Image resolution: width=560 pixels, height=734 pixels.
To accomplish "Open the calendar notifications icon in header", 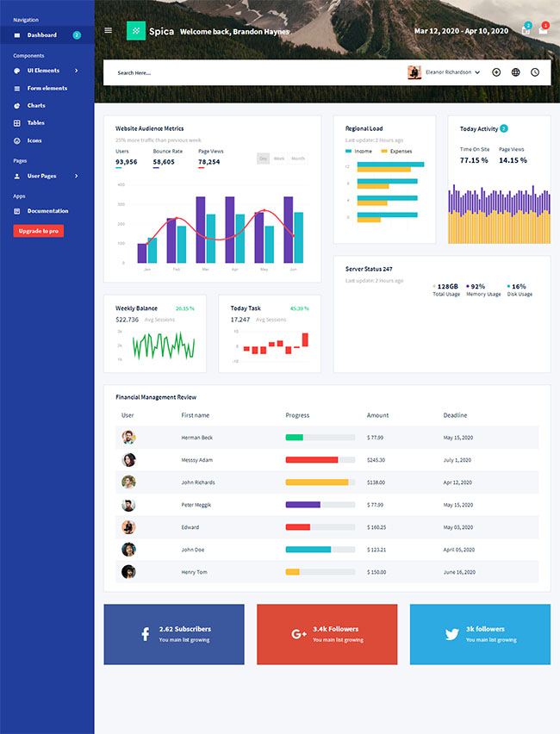I will [526, 30].
